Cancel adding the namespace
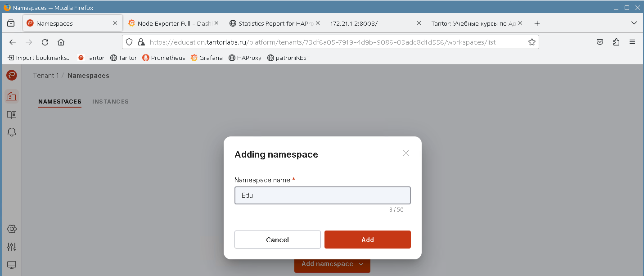 pyautogui.click(x=277, y=240)
